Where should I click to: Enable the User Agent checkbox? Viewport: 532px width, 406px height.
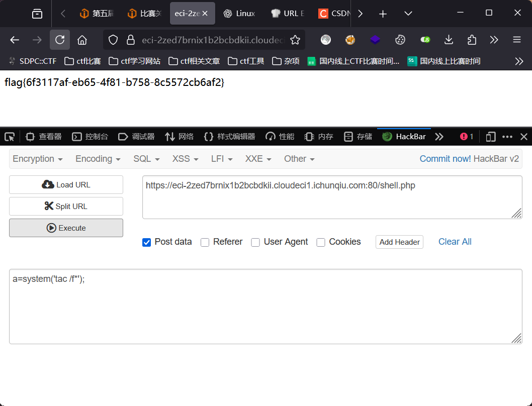tap(255, 243)
